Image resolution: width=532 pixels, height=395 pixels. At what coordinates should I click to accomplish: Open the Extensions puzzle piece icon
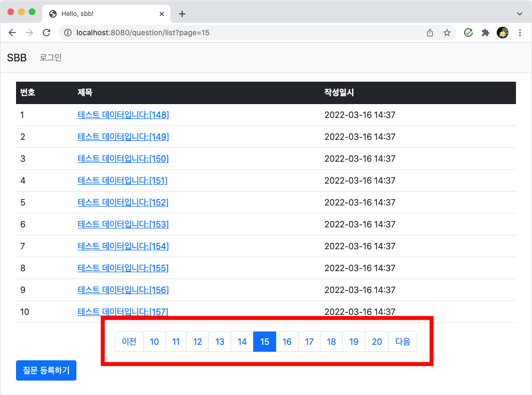(x=485, y=33)
